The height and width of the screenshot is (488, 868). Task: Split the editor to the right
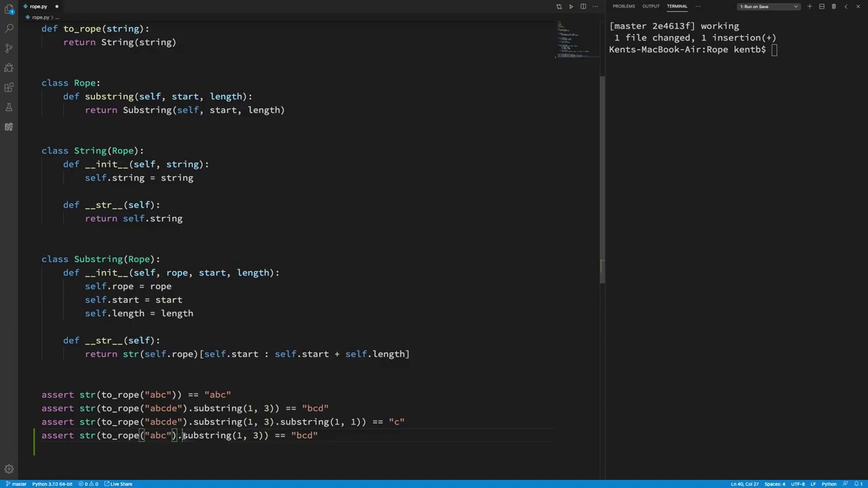(583, 7)
